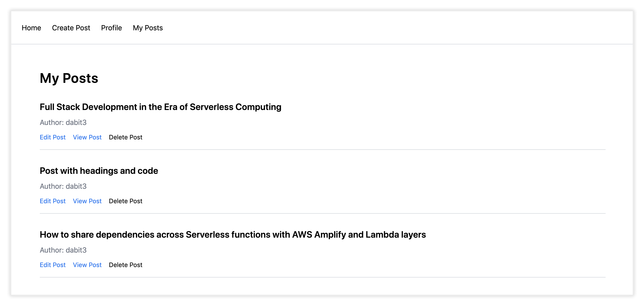The height and width of the screenshot is (306, 644).
Task: Edit Post with headings and code
Action: tap(52, 201)
